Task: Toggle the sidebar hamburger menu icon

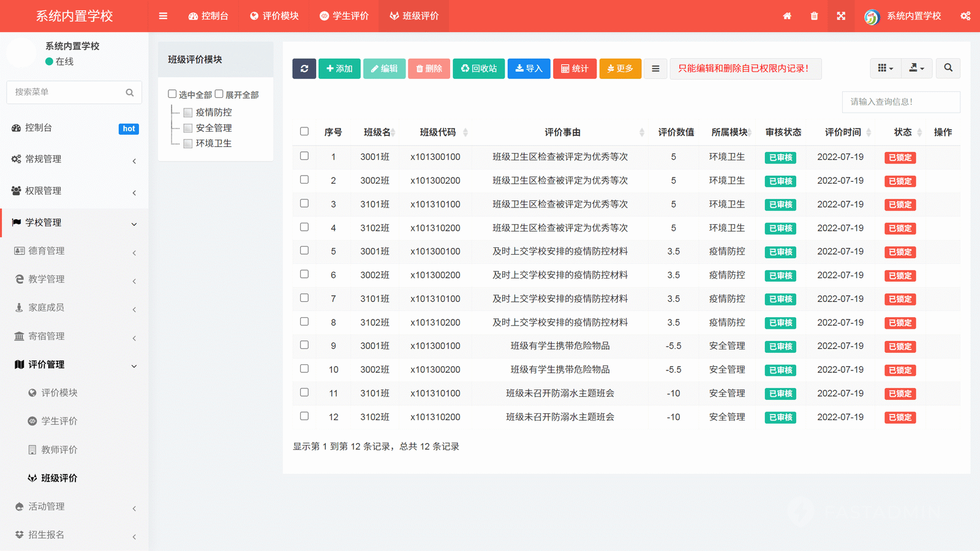Action: coord(163,16)
